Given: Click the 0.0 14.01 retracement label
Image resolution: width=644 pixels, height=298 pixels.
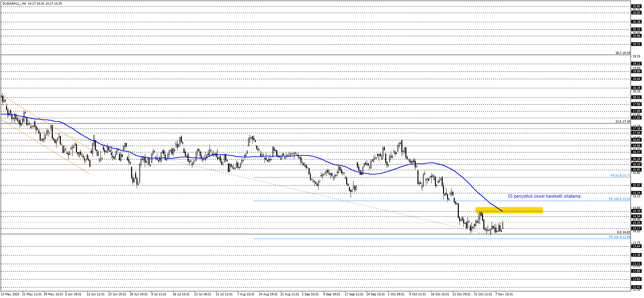Looking at the screenshot, I should click(x=623, y=232).
